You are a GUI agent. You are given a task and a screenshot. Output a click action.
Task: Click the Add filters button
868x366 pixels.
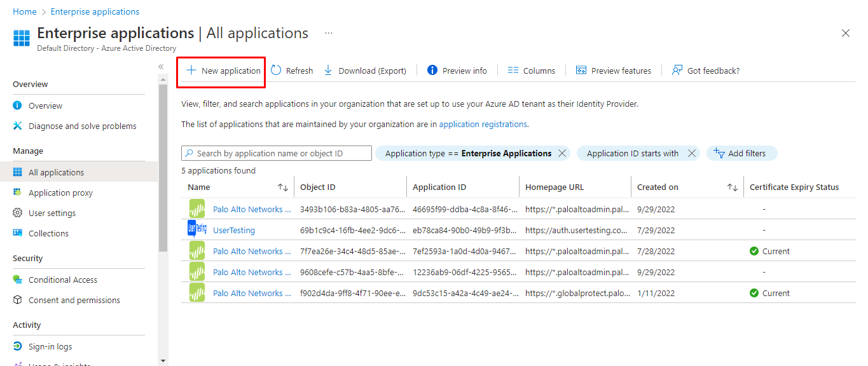click(741, 153)
